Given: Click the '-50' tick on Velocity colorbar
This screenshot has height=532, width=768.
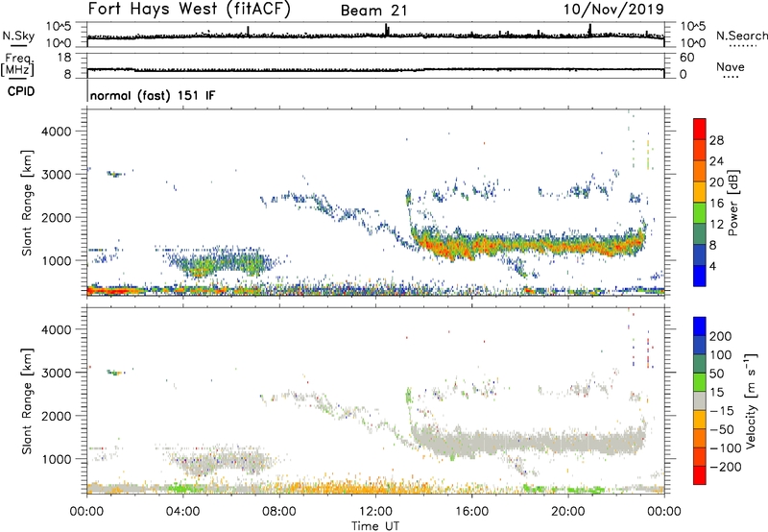Looking at the screenshot, I should click(x=722, y=429).
